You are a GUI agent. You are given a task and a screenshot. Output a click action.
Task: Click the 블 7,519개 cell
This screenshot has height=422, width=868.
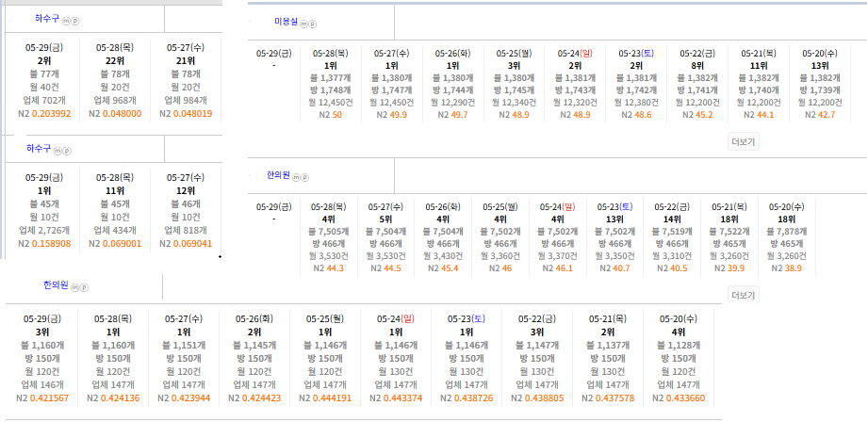[x=671, y=231]
